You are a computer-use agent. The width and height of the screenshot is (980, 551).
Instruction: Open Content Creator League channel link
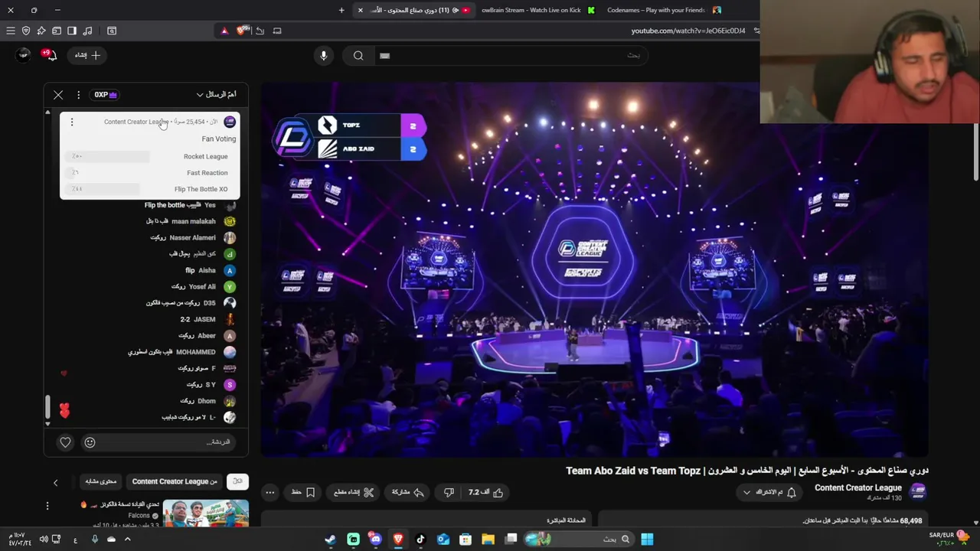click(x=857, y=488)
